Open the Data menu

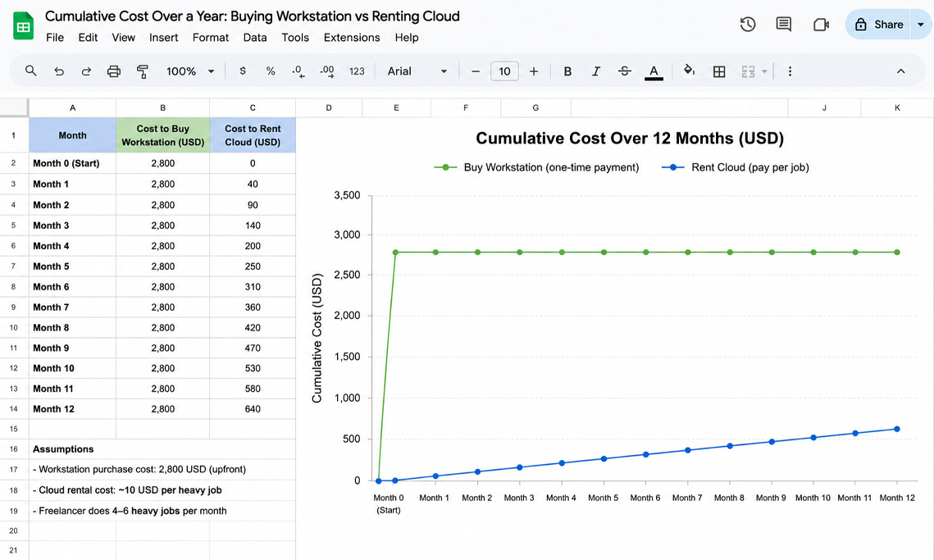coord(255,38)
